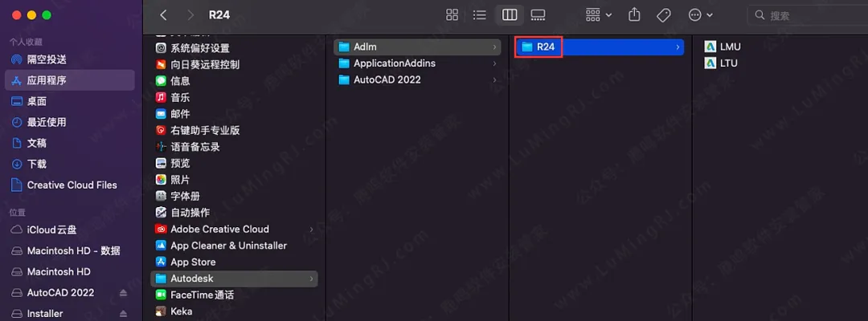
Task: Click the tag icon in toolbar
Action: pos(663,15)
